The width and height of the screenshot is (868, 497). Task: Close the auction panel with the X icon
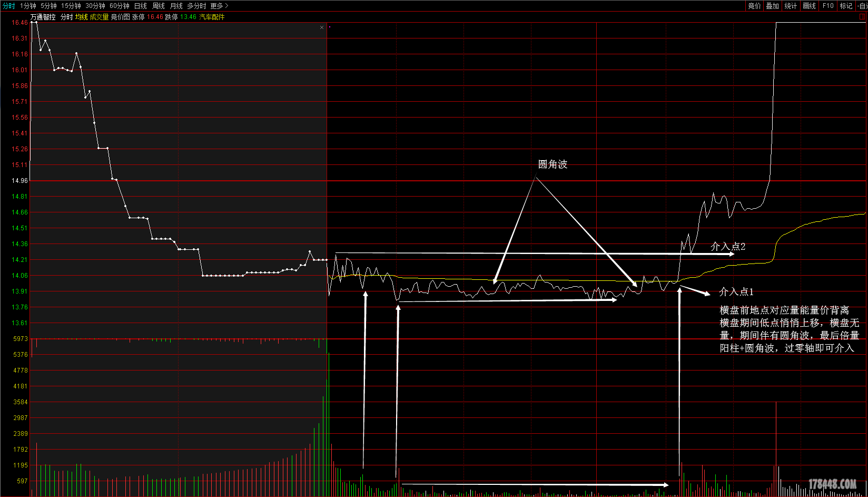coord(322,27)
